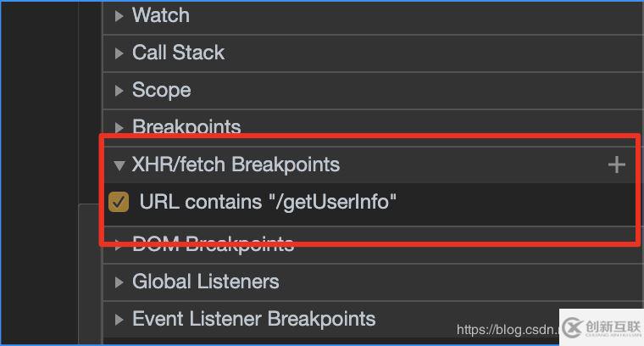Click the Scope header label
The height and width of the screenshot is (346, 644).
point(161,90)
